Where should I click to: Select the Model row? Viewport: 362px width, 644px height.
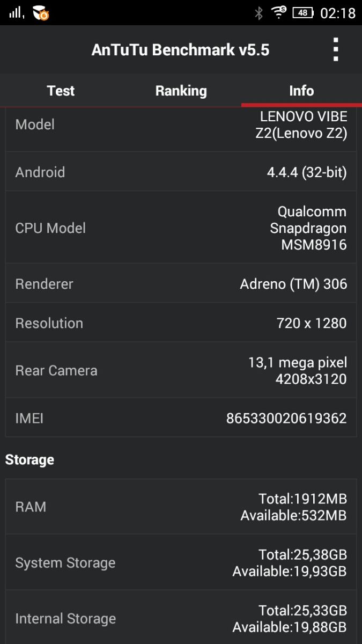pyautogui.click(x=181, y=125)
